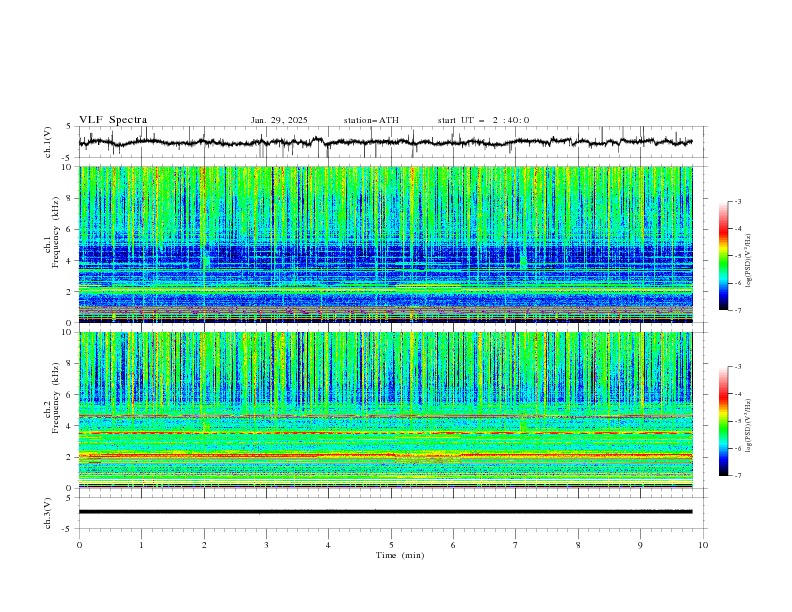Click time axis tick label 9

[x=640, y=545]
